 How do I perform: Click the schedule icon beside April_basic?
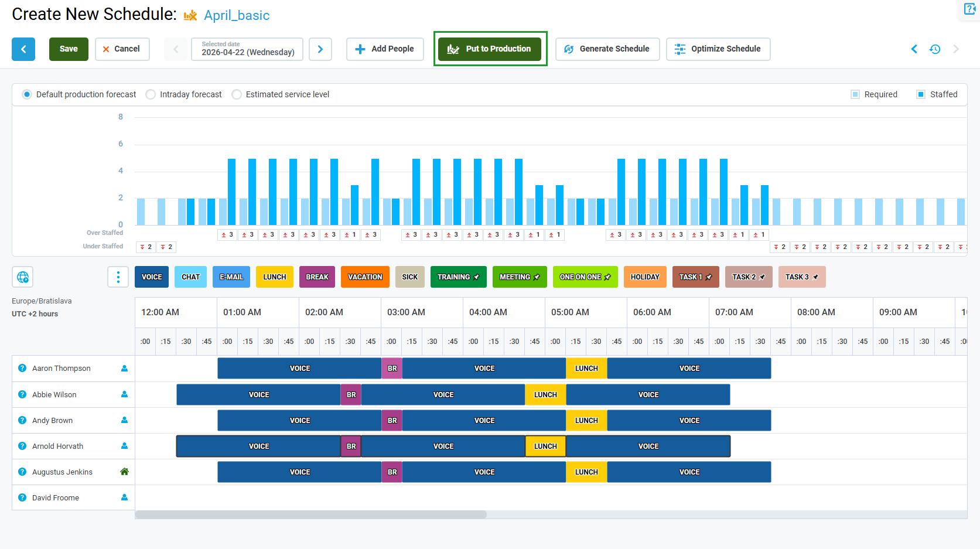tap(190, 16)
